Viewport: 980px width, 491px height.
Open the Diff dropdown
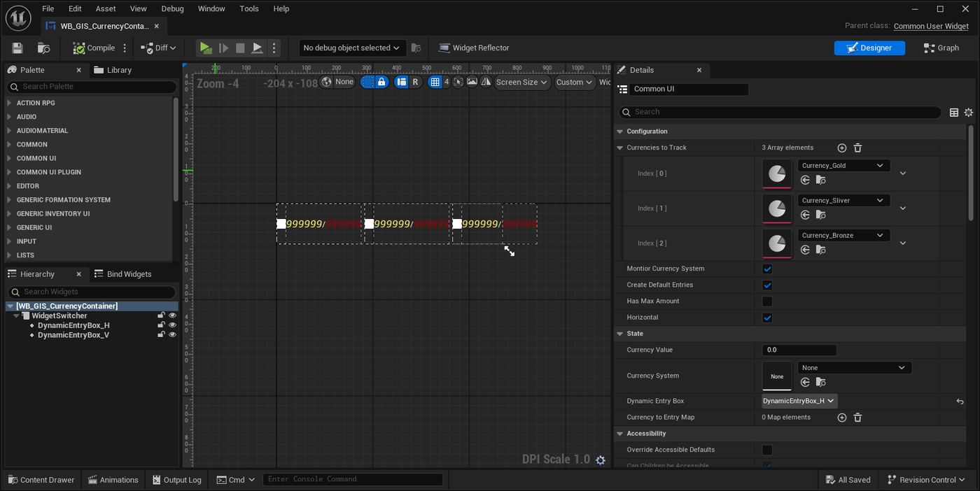[x=158, y=48]
